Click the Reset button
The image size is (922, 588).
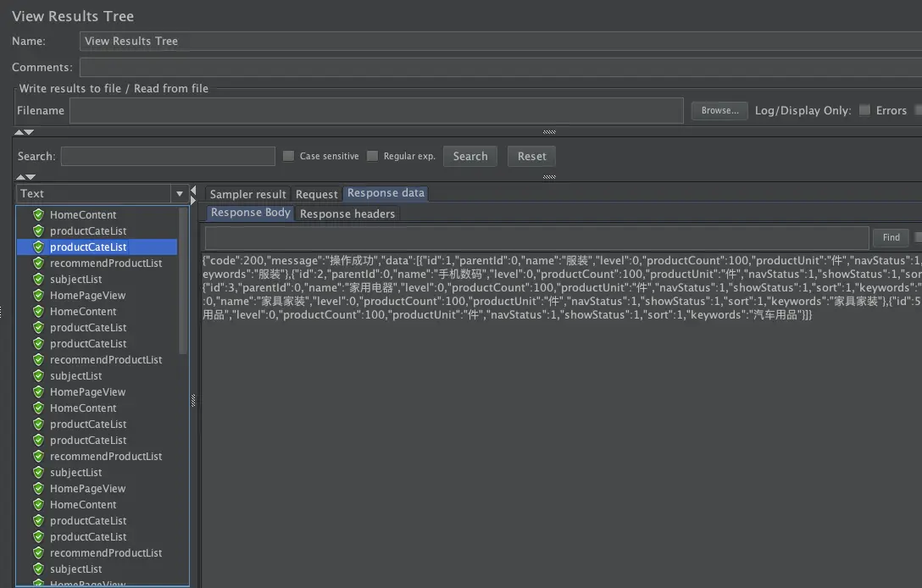coord(531,157)
